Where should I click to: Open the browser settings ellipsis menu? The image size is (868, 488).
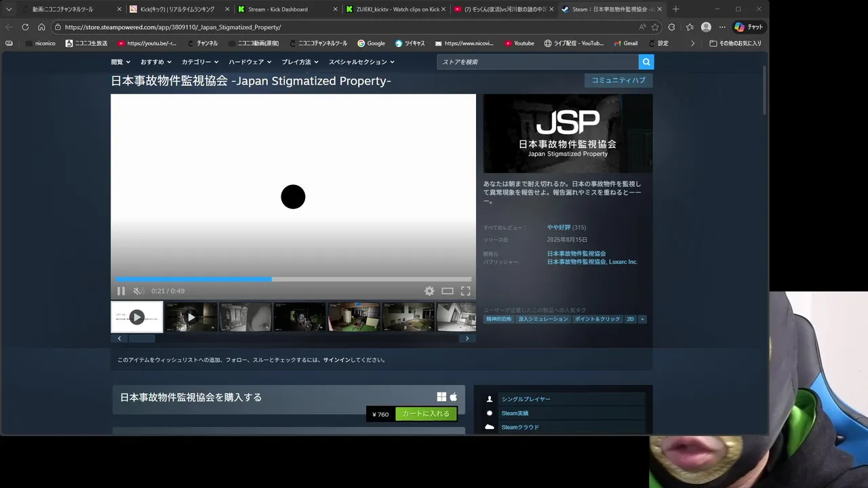click(x=722, y=27)
